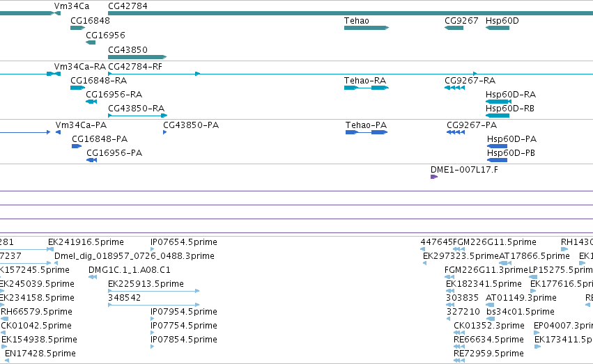Select the CG43850 gene bar

click(137, 57)
